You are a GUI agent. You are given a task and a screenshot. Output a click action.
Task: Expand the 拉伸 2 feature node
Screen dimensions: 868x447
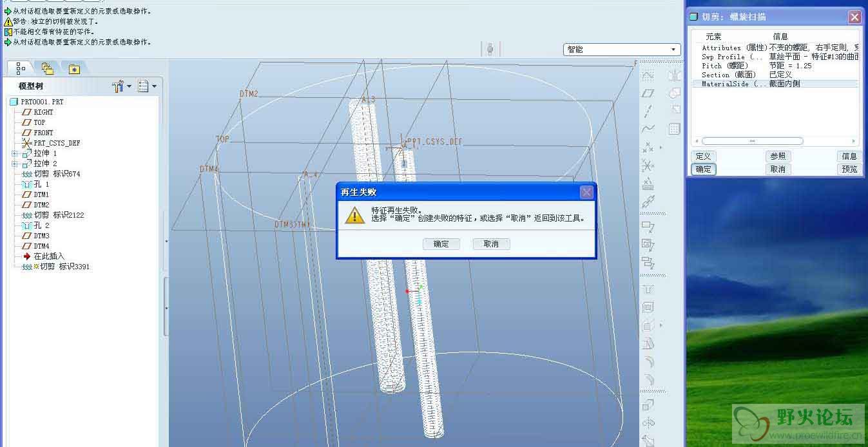(15, 164)
